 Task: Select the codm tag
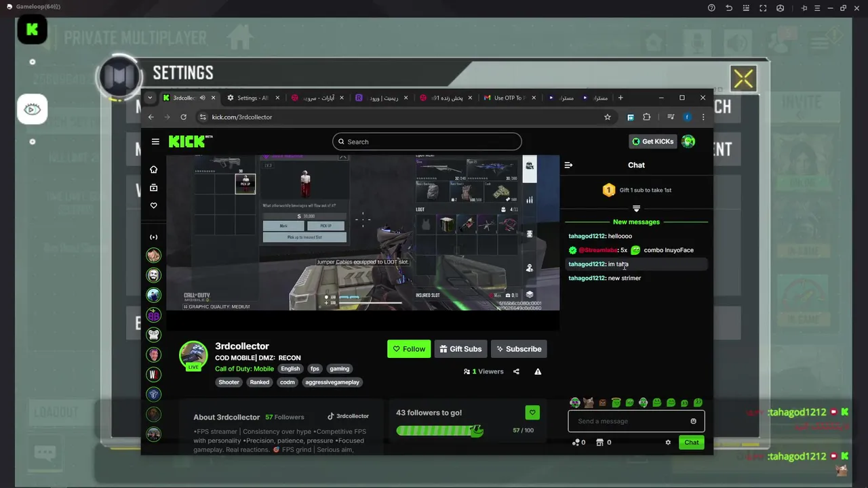pyautogui.click(x=288, y=382)
